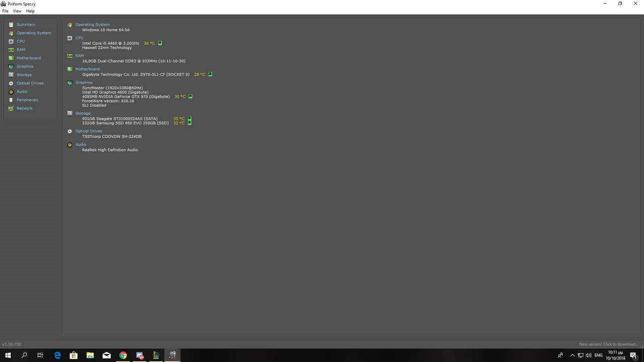Click the Graphics heading link in summary

(84, 82)
